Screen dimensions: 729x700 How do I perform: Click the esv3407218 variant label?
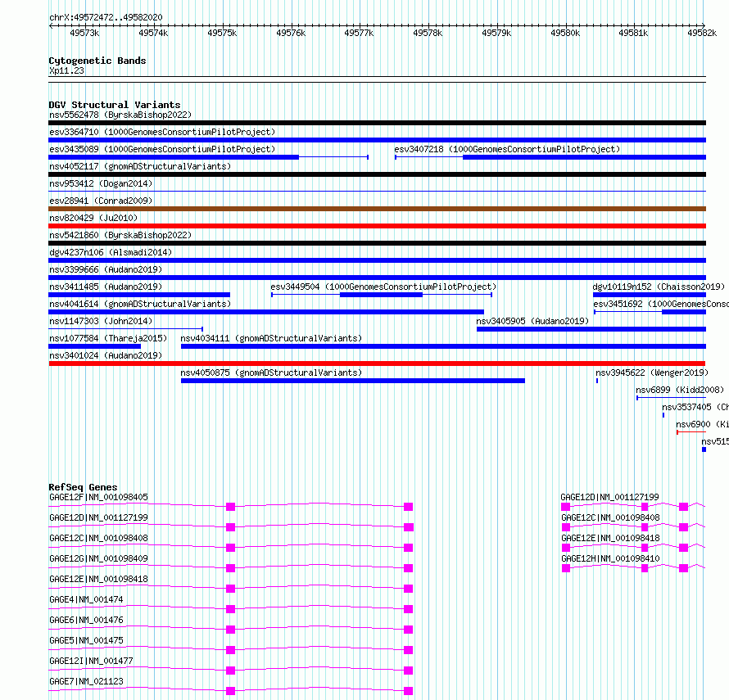[507, 149]
